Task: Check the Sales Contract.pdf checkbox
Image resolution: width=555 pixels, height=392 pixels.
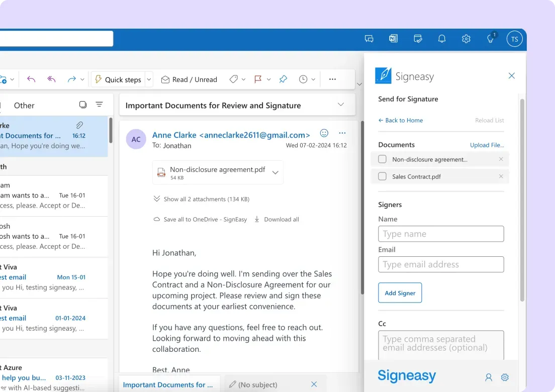Action: (x=382, y=176)
